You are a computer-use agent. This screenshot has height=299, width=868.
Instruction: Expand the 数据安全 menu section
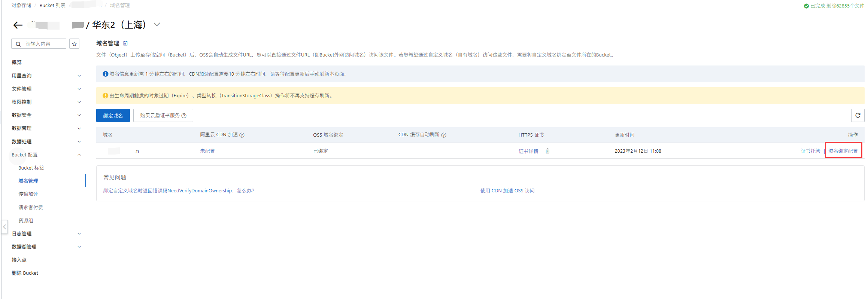pos(79,115)
